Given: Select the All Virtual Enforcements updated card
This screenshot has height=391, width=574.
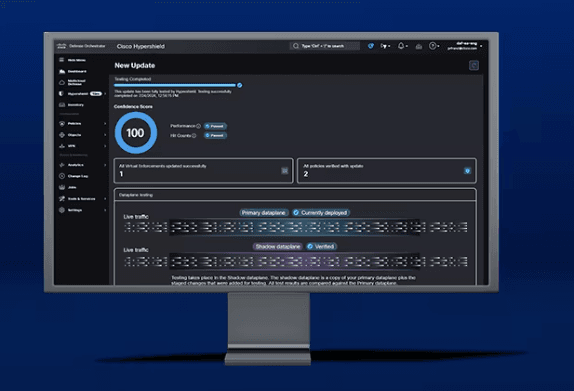Looking at the screenshot, I should click(x=204, y=171).
